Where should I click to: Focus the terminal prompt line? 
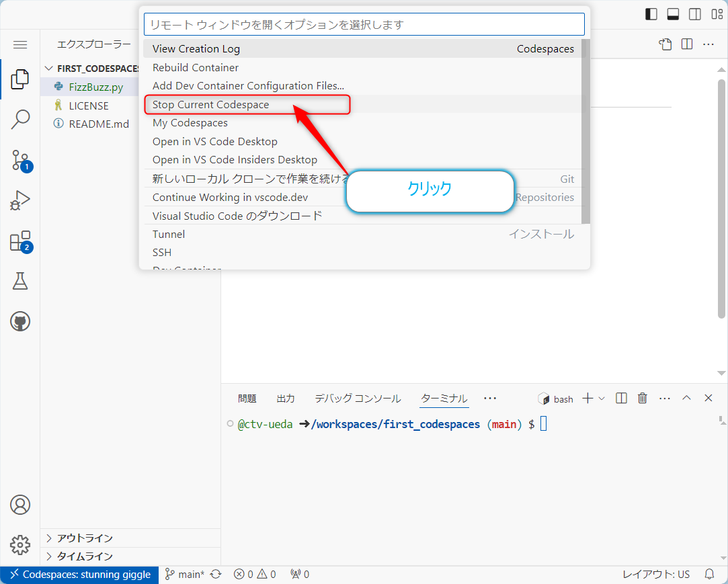[393, 424]
